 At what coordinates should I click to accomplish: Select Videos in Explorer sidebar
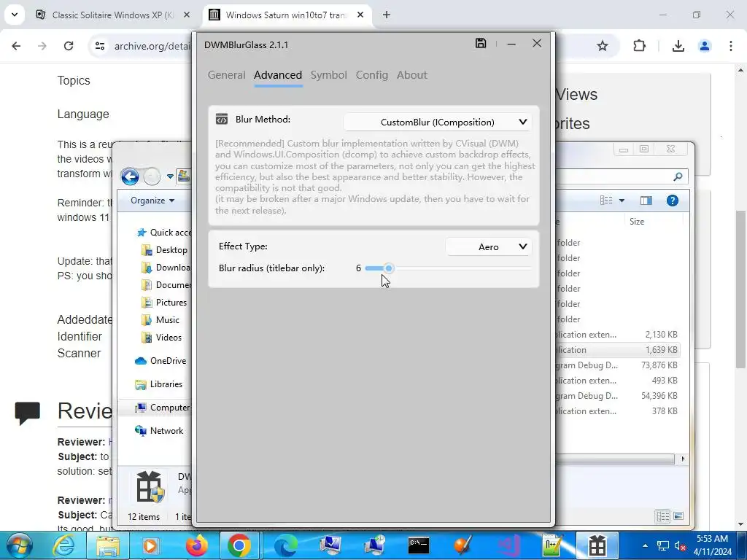pos(161,338)
